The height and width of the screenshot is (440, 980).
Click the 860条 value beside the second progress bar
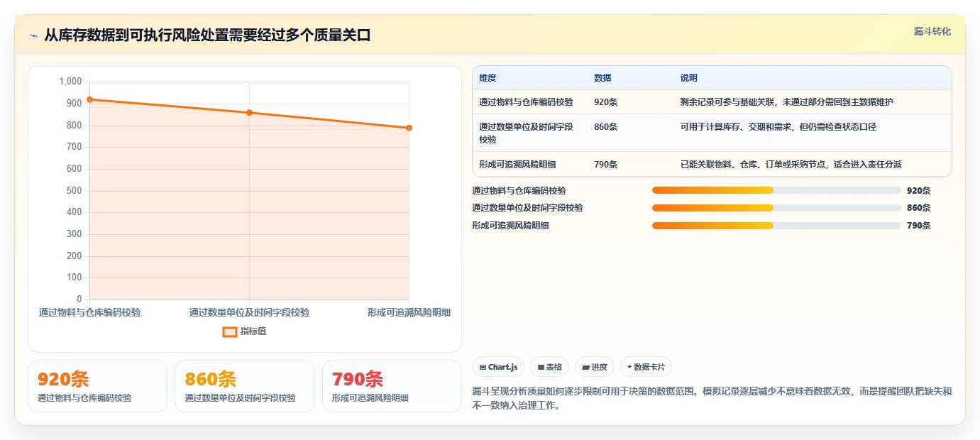point(918,208)
